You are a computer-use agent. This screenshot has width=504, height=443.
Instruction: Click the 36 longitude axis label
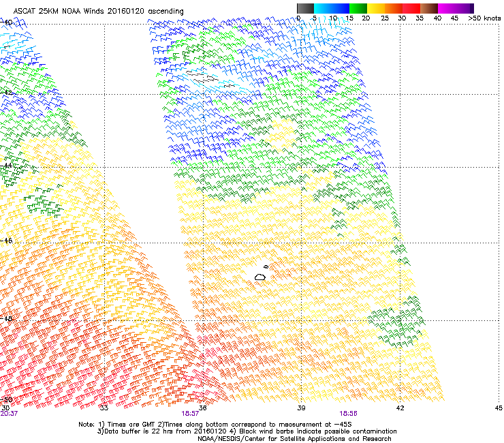203,408
